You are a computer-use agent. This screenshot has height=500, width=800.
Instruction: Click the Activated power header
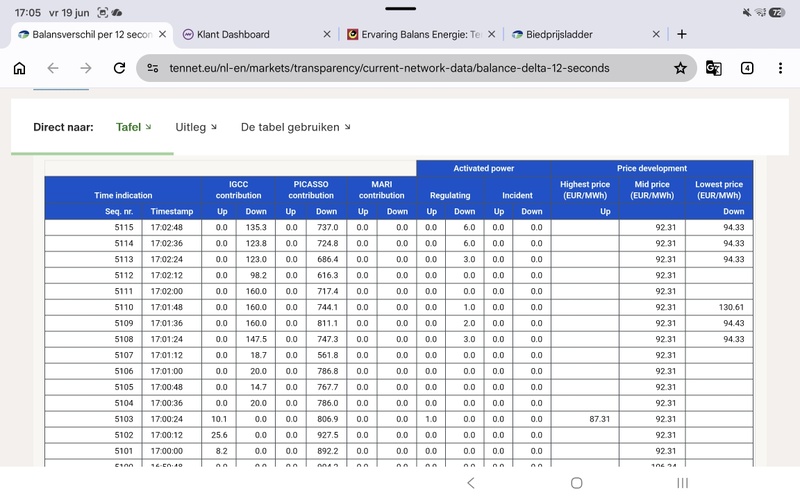484,168
